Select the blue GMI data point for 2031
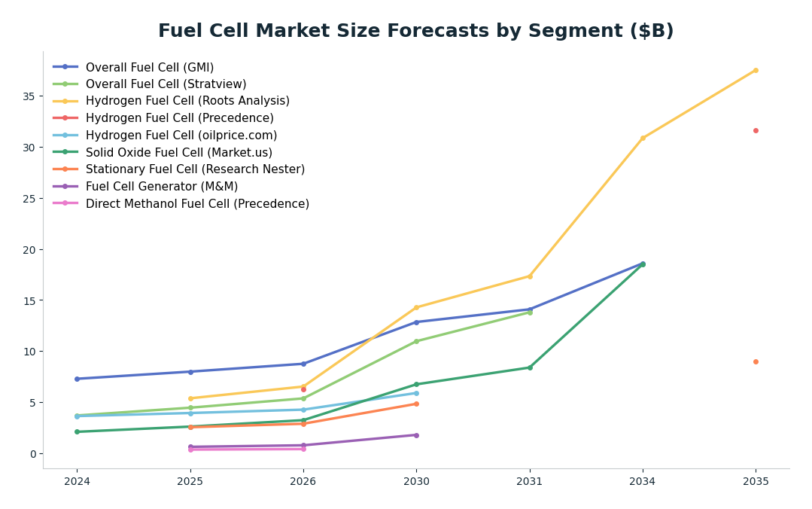The image size is (812, 509). pos(530,309)
